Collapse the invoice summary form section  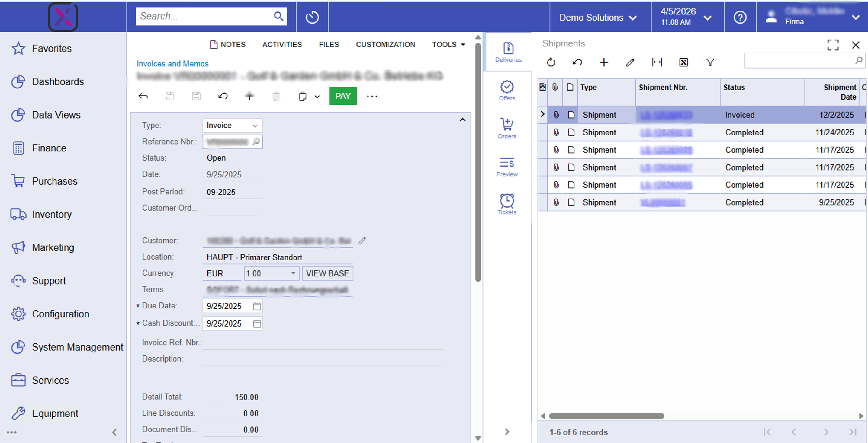[x=462, y=120]
